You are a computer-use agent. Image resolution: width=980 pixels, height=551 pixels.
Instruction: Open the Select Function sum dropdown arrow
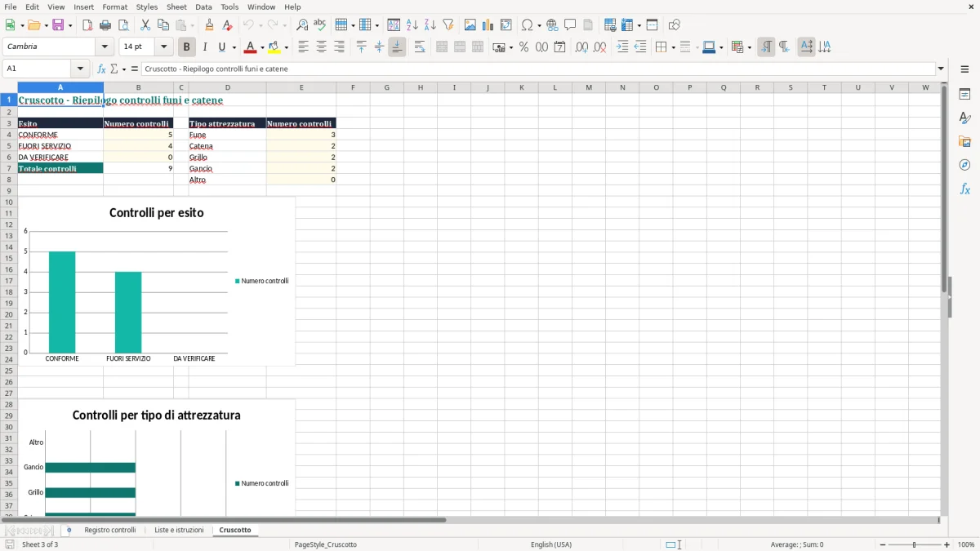(x=123, y=69)
